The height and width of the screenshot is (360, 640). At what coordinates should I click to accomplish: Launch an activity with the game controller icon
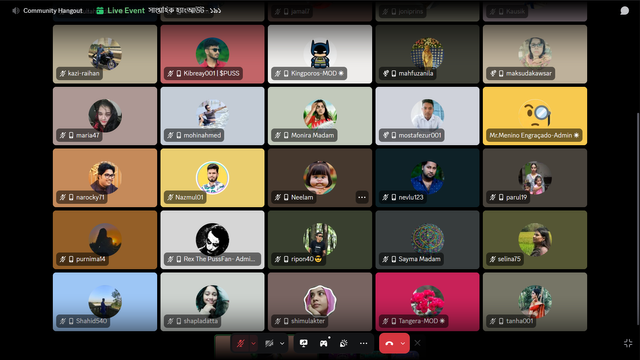coord(324,343)
